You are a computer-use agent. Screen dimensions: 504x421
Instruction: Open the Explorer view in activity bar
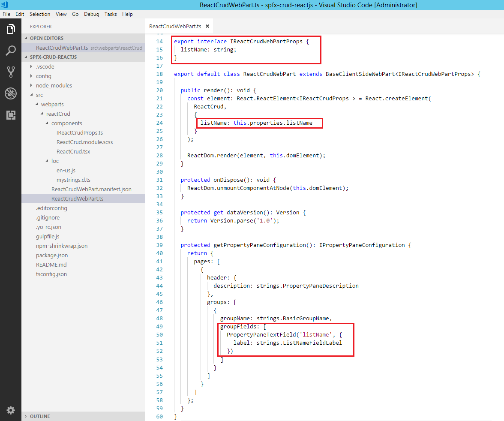point(11,29)
